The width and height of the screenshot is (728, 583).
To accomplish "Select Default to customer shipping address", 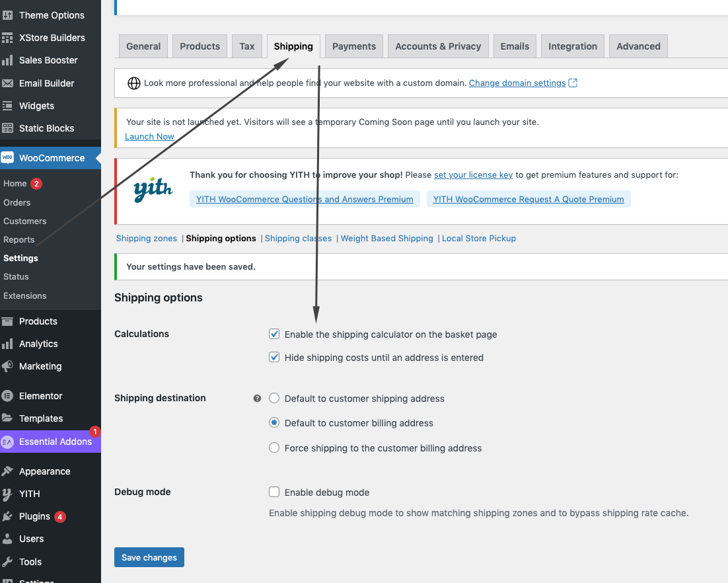I will pyautogui.click(x=274, y=398).
